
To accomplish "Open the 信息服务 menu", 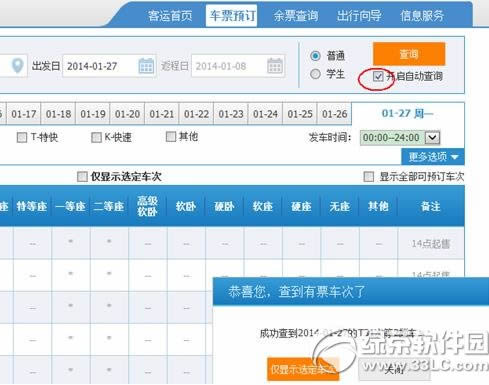I will 422,16.
